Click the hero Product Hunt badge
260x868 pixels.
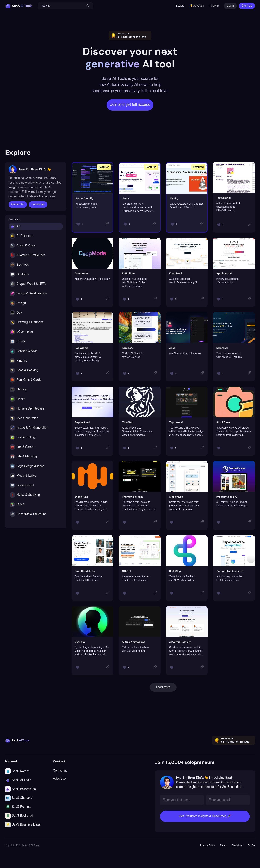(x=130, y=36)
